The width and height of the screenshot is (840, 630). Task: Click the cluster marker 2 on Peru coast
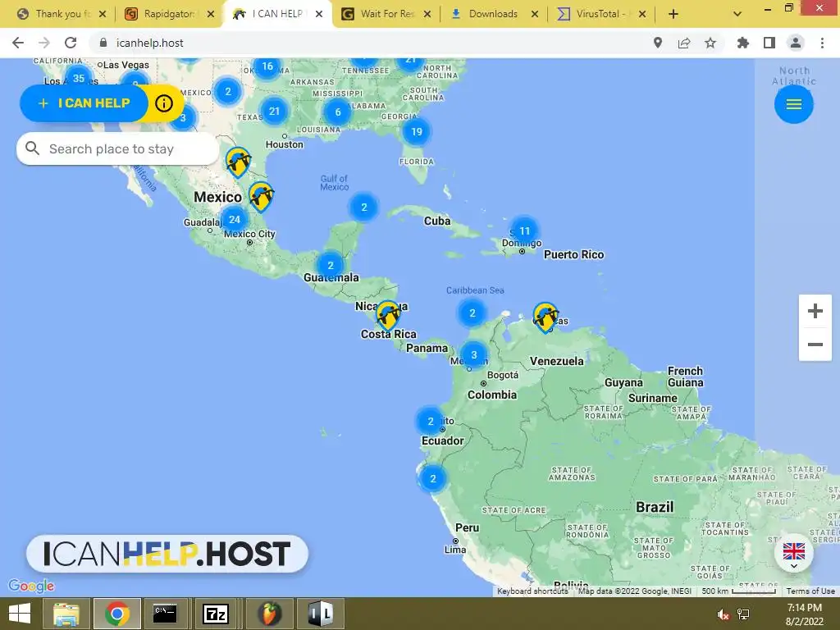click(x=433, y=478)
